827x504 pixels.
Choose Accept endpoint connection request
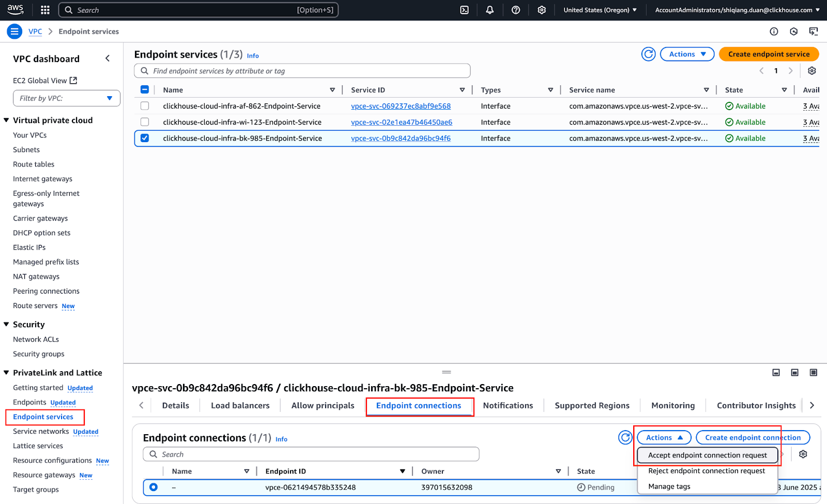coord(707,455)
